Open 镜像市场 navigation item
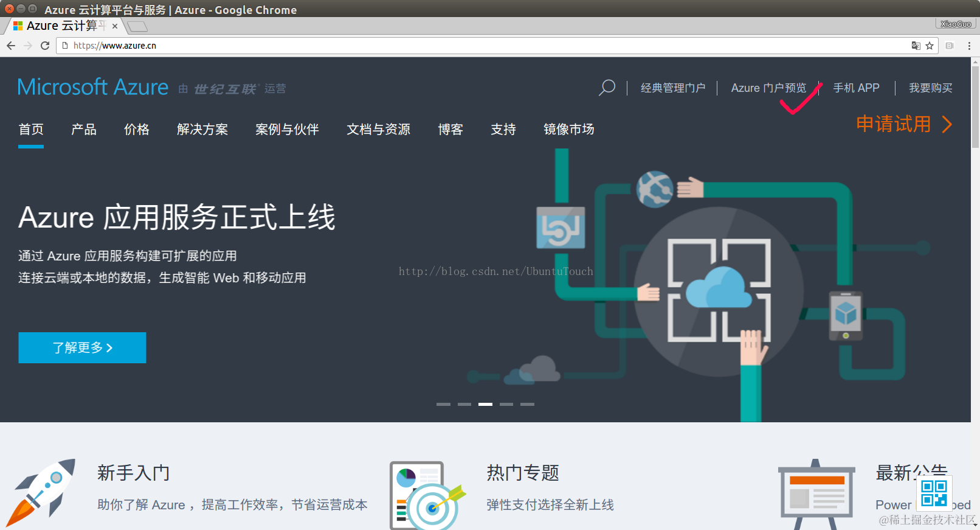980x530 pixels. click(569, 129)
